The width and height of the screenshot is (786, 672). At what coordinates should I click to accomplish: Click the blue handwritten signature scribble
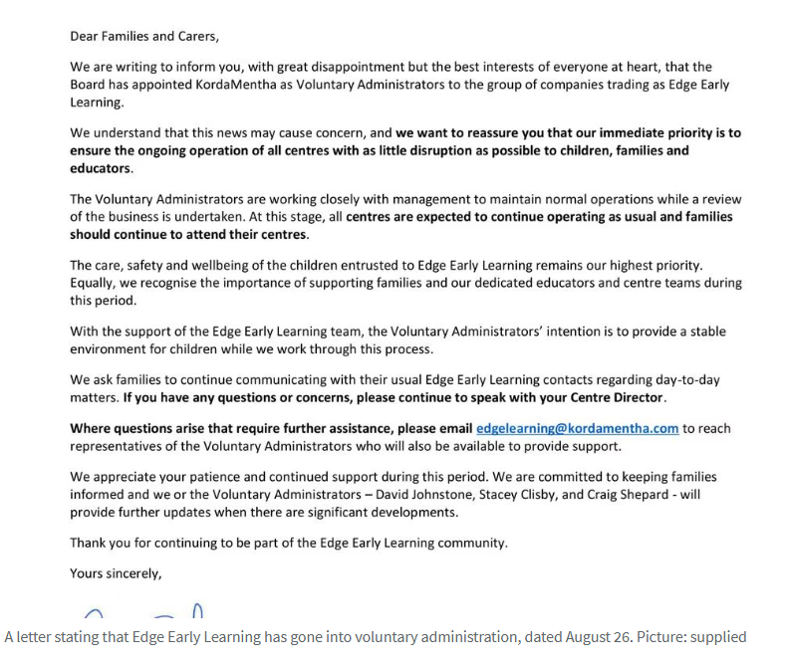pyautogui.click(x=143, y=609)
